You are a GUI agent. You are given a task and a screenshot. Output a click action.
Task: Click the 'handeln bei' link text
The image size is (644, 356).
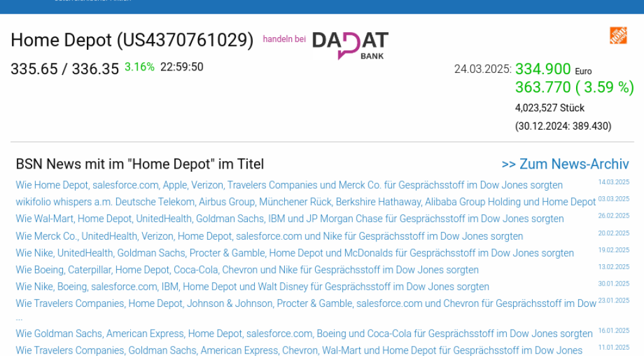pos(284,39)
